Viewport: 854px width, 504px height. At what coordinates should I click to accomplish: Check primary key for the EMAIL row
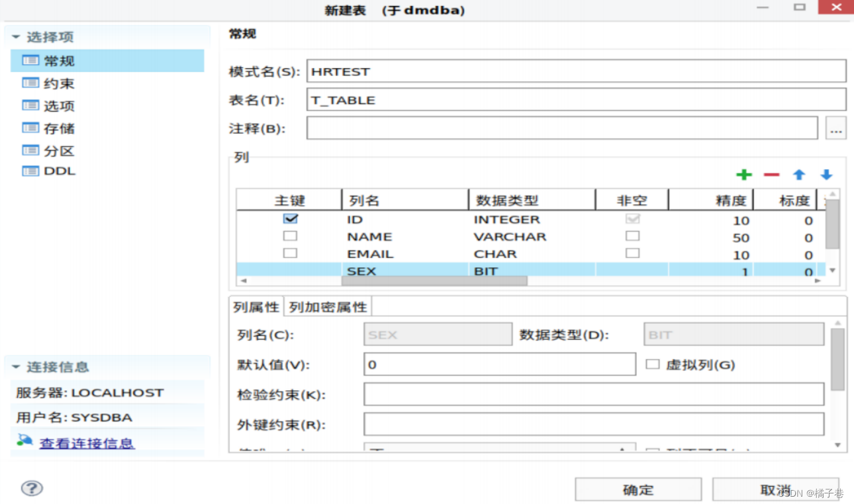(x=290, y=253)
